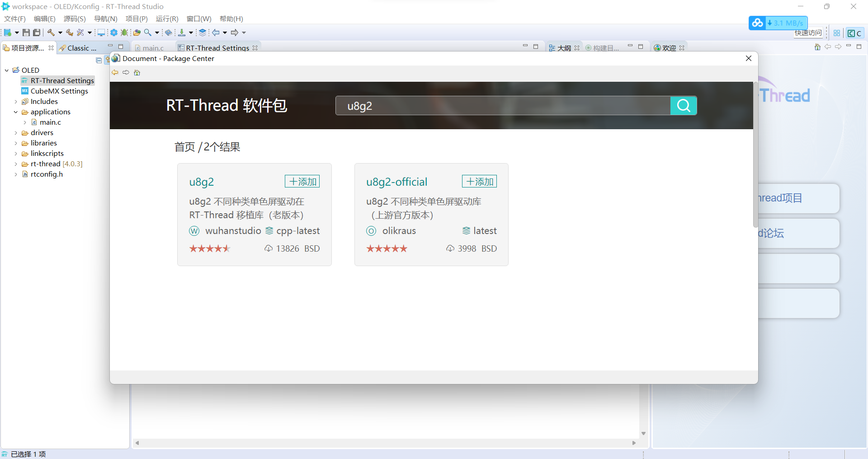Click the 首页 breadcrumb link

coord(185,147)
